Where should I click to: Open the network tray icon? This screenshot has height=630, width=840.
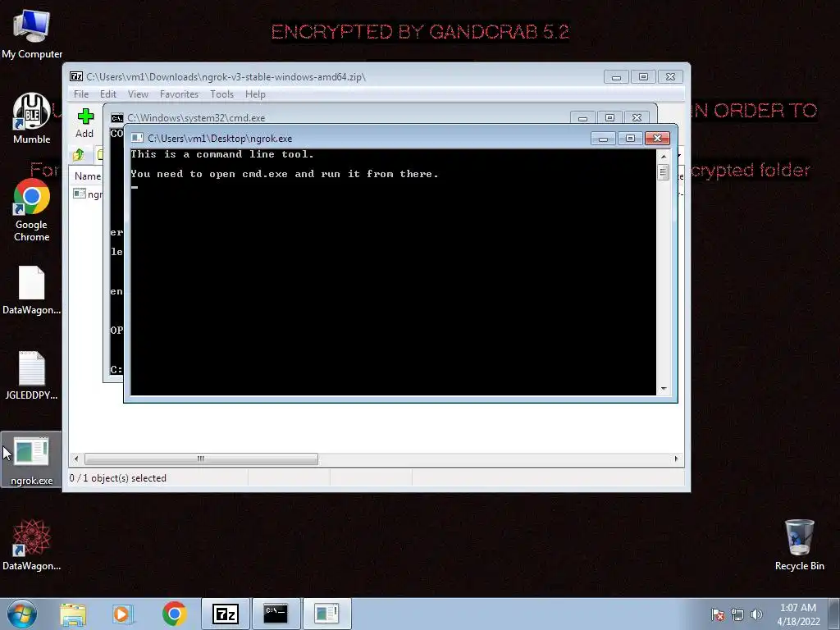tap(737, 614)
